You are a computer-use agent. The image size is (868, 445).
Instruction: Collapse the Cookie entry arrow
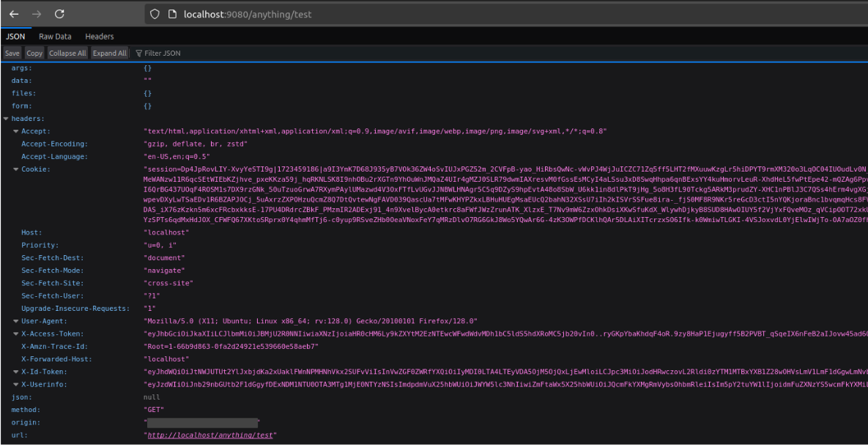(16, 169)
